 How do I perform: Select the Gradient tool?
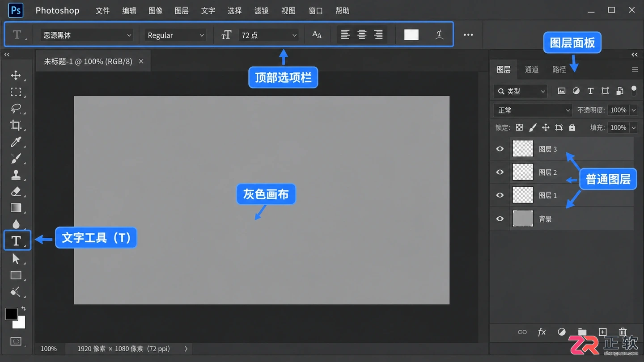pyautogui.click(x=16, y=208)
